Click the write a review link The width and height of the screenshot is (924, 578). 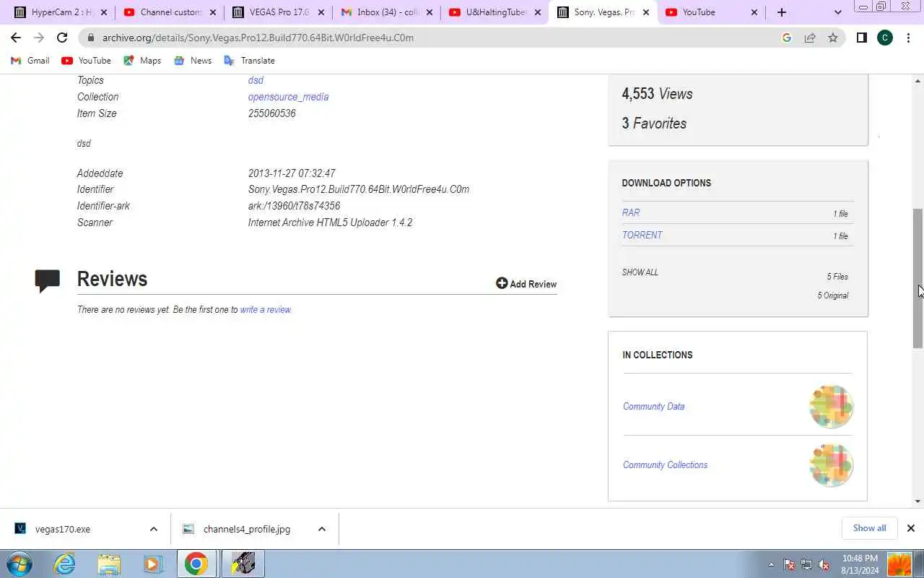(266, 309)
